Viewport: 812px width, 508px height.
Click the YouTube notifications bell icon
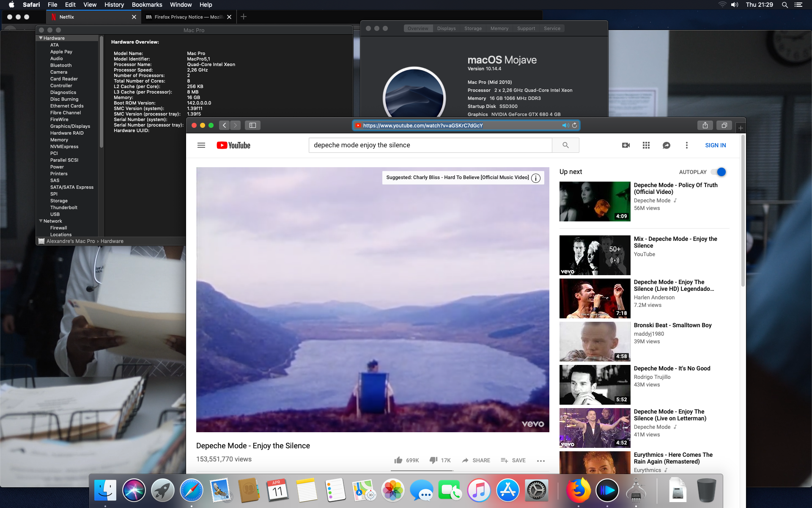click(x=665, y=145)
